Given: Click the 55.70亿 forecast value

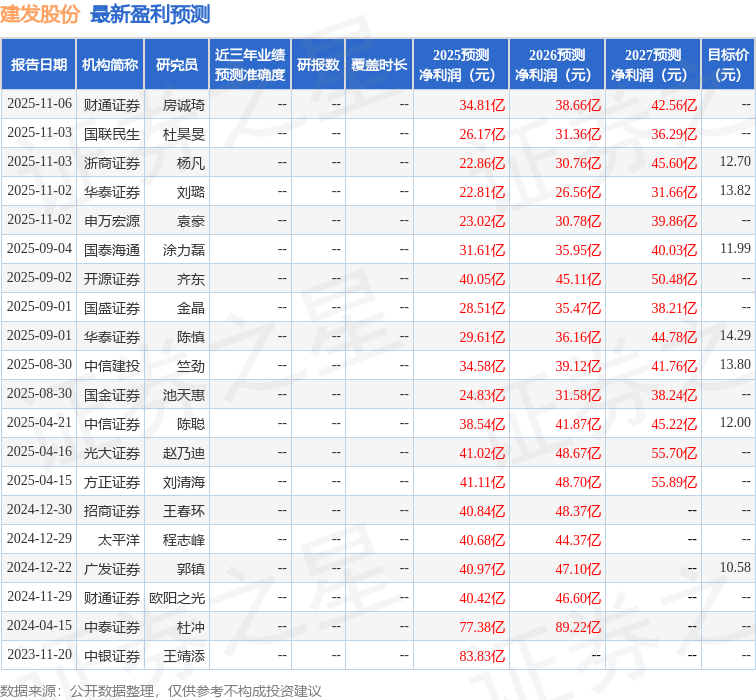Looking at the screenshot, I should coord(674,453).
